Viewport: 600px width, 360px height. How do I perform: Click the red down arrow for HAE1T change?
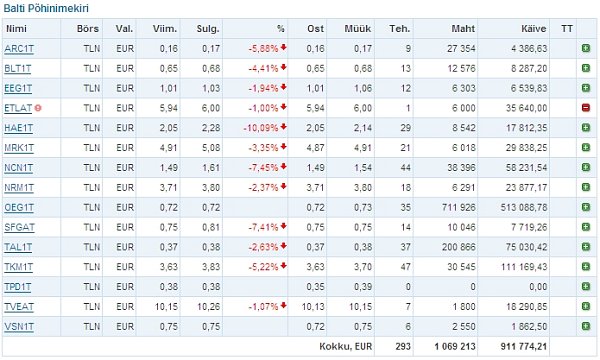click(x=283, y=127)
